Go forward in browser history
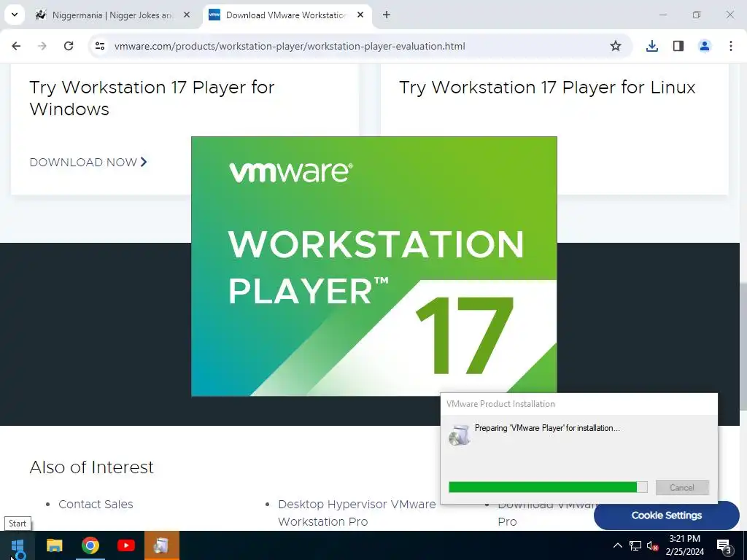The width and height of the screenshot is (747, 560). [x=42, y=46]
